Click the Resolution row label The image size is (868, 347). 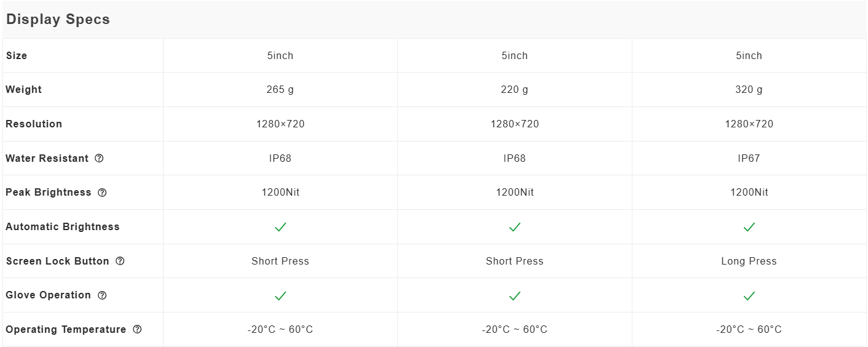(34, 124)
